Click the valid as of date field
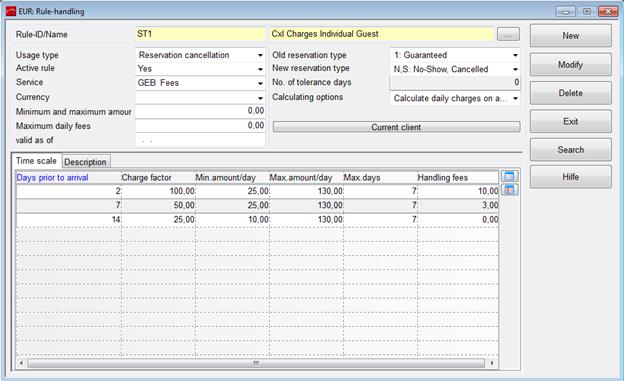 coord(200,140)
